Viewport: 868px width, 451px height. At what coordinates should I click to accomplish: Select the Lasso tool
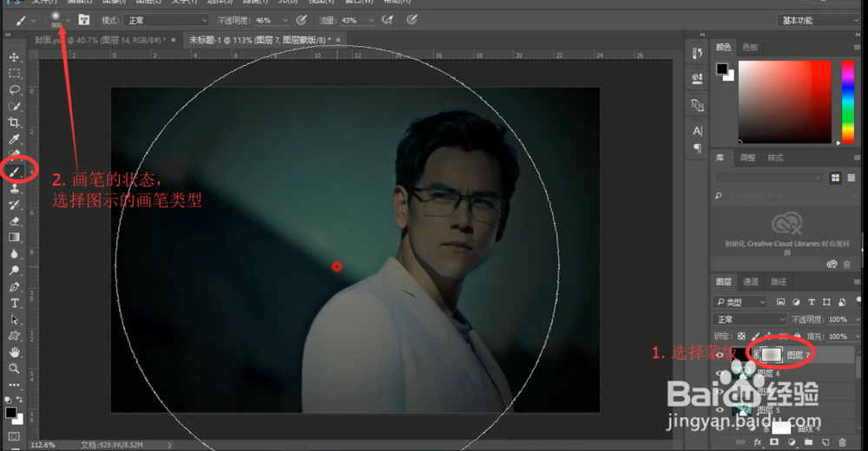click(x=15, y=89)
